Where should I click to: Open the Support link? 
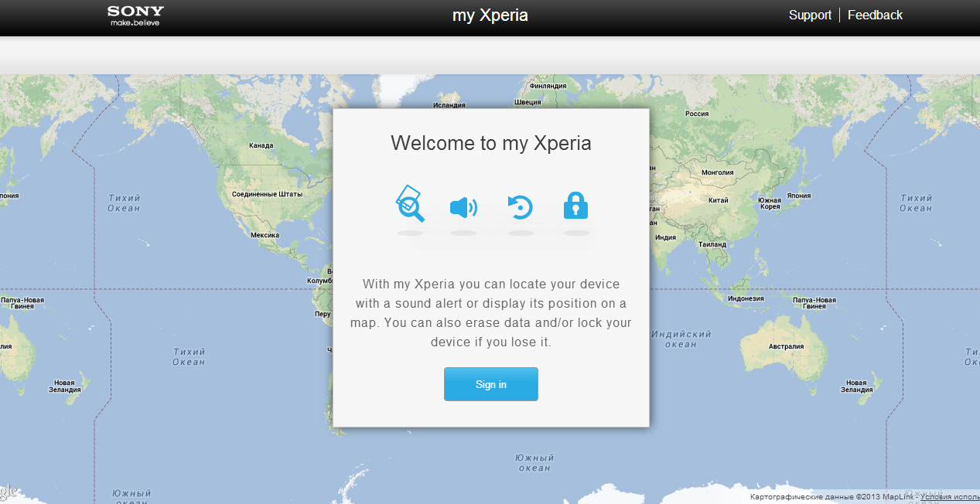click(810, 15)
